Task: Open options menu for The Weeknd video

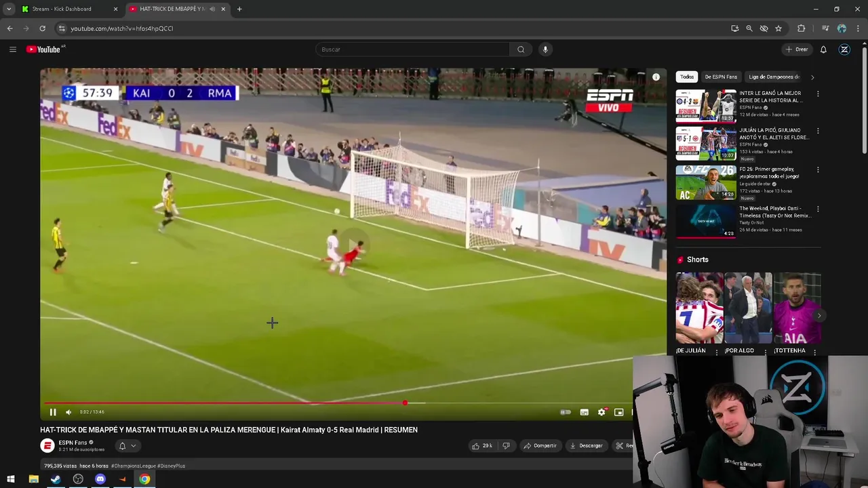Action: click(818, 209)
